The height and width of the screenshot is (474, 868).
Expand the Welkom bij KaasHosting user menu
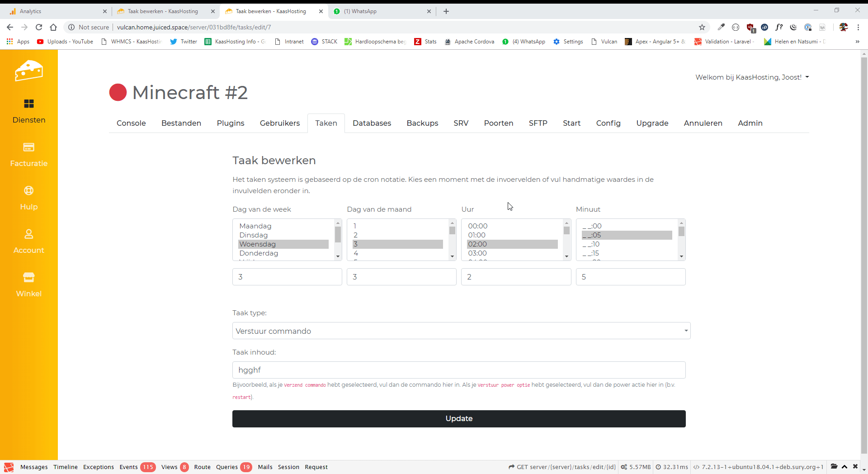pos(752,77)
